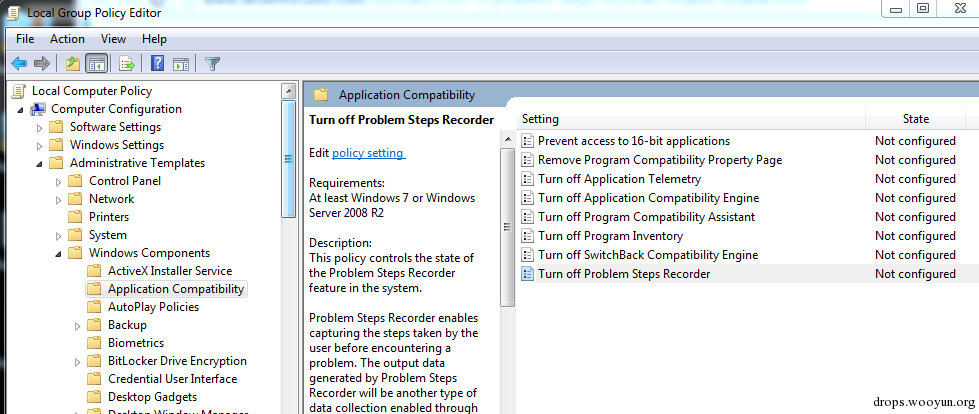Select ActiveX Installer Service in tree
979x414 pixels.
tap(170, 271)
